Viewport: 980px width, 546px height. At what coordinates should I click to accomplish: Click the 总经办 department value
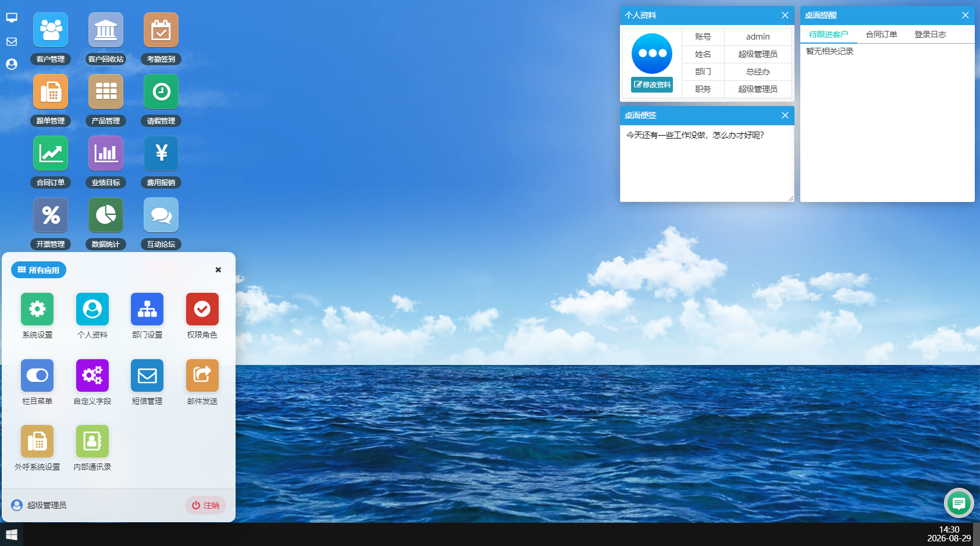[x=758, y=72]
